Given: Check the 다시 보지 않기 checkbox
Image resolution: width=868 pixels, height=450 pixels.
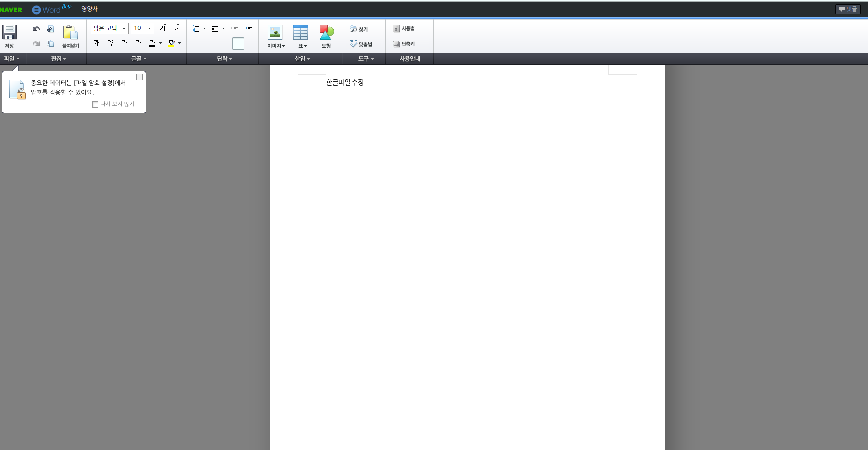Looking at the screenshot, I should [x=95, y=104].
